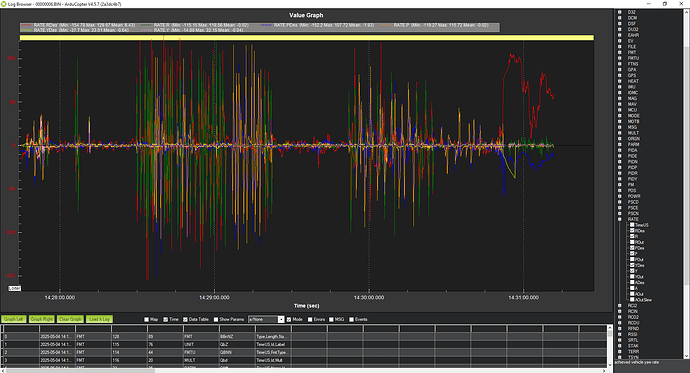Expand the MODE tree node
The width and height of the screenshot is (690, 373).
(x=620, y=115)
